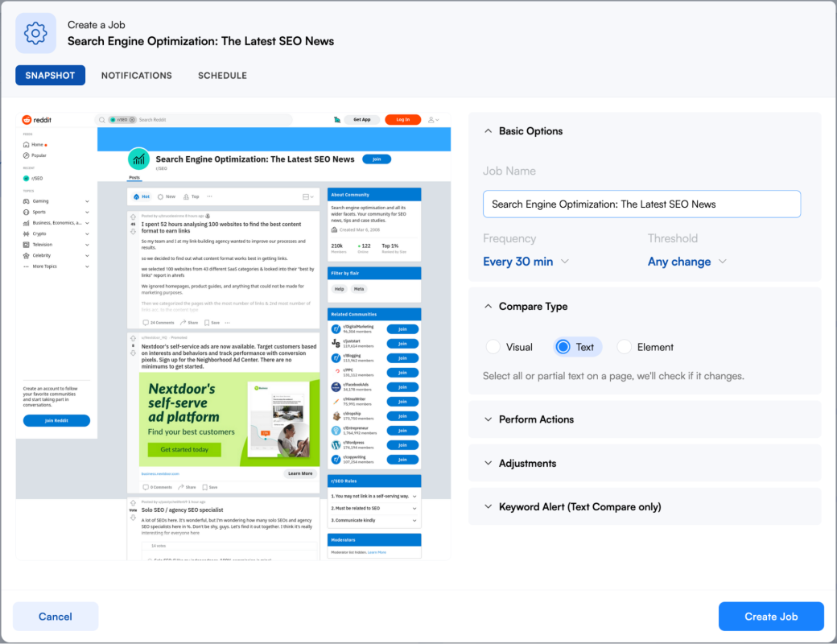This screenshot has width=837, height=644.
Task: Select the Visual compare type
Action: [x=509, y=347]
